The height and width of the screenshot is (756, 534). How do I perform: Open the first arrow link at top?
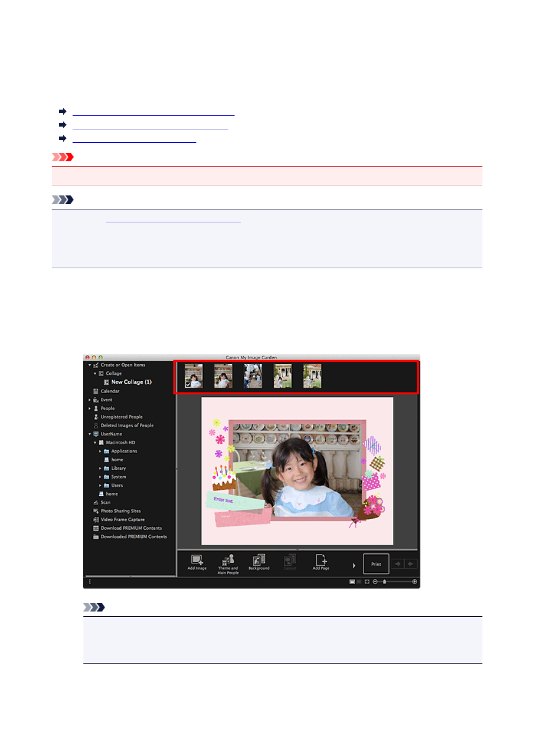pyautogui.click(x=153, y=112)
